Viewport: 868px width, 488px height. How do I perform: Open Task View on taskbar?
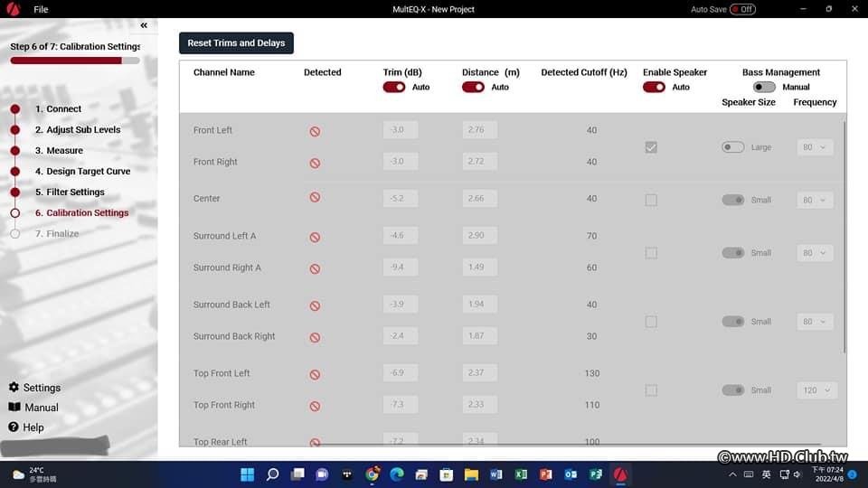pos(297,474)
